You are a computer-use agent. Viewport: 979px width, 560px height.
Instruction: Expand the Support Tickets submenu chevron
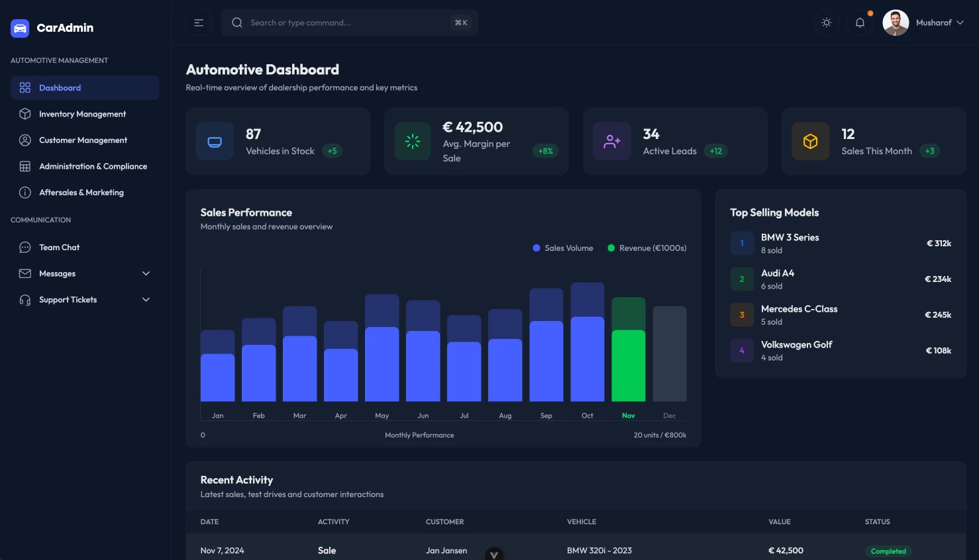(x=146, y=300)
